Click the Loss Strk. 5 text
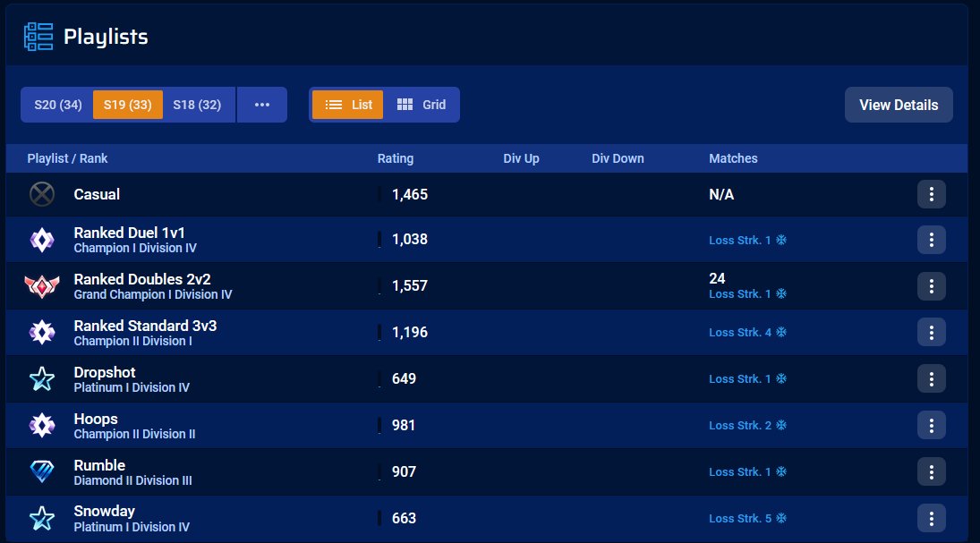Viewport: 980px width, 543px height. pyautogui.click(x=740, y=518)
